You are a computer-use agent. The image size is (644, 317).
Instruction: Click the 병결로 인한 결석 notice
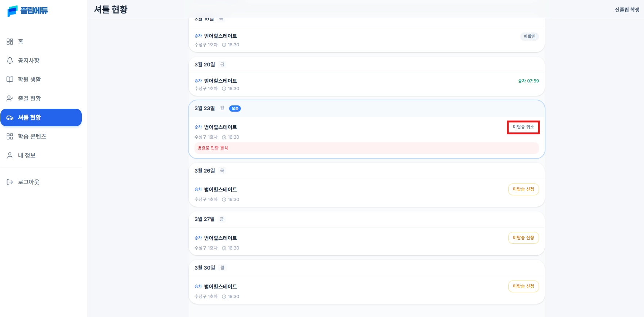[x=367, y=148]
